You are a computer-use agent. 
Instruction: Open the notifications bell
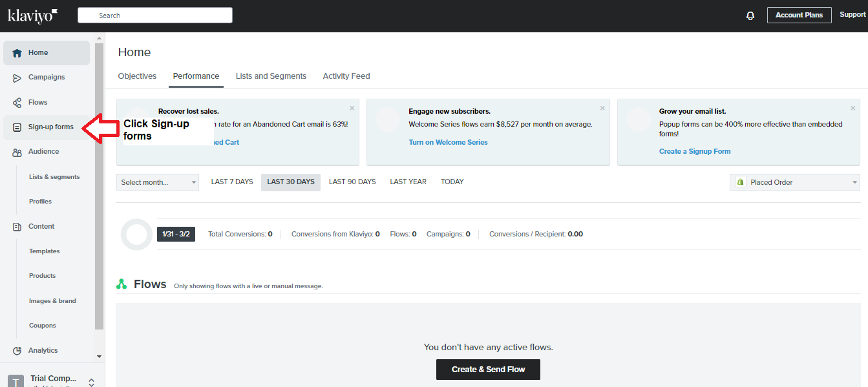750,16
